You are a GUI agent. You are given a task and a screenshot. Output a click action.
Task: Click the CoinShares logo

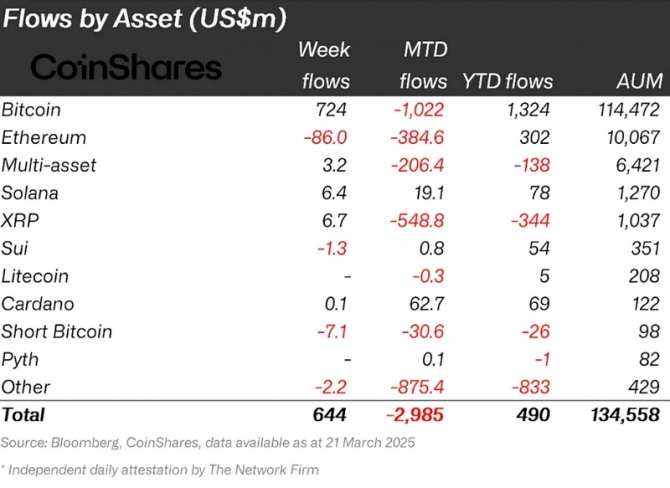click(126, 67)
